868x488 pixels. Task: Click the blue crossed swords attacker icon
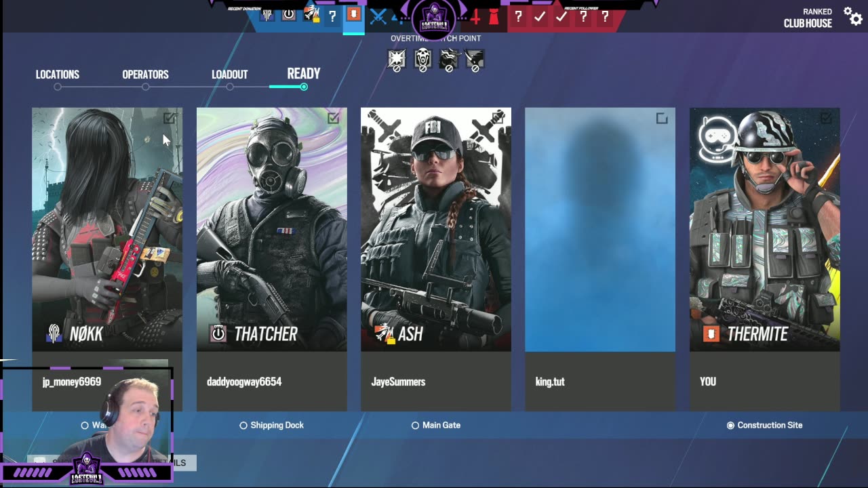tap(378, 16)
